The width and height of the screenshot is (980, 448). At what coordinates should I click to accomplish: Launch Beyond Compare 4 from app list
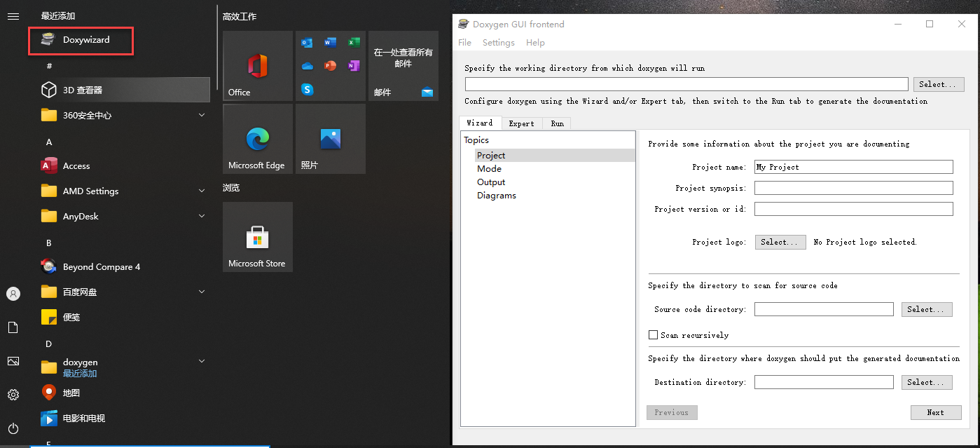101,267
